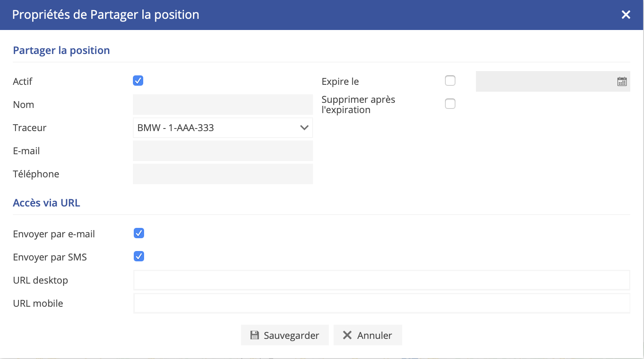
Task: Open the calendar date picker icon
Action: pyautogui.click(x=622, y=81)
